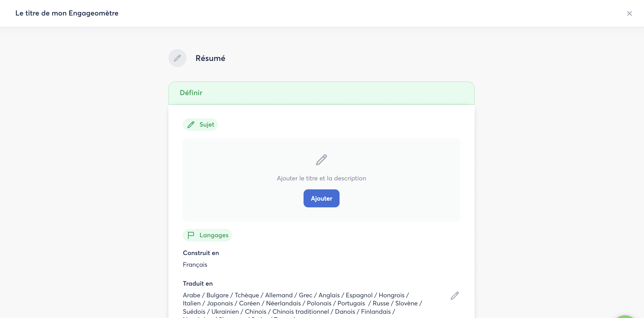Select the Sujet label text
The height and width of the screenshot is (318, 644).
[x=207, y=125]
